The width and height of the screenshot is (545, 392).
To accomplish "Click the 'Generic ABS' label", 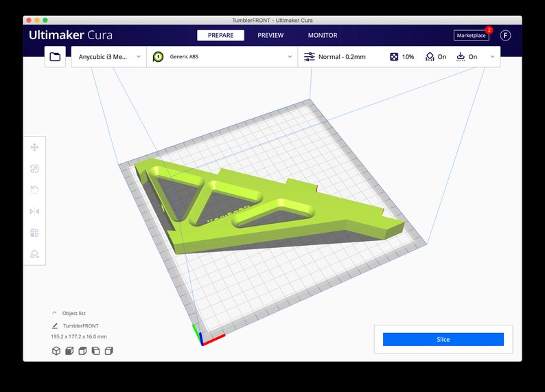I will pyautogui.click(x=184, y=57).
